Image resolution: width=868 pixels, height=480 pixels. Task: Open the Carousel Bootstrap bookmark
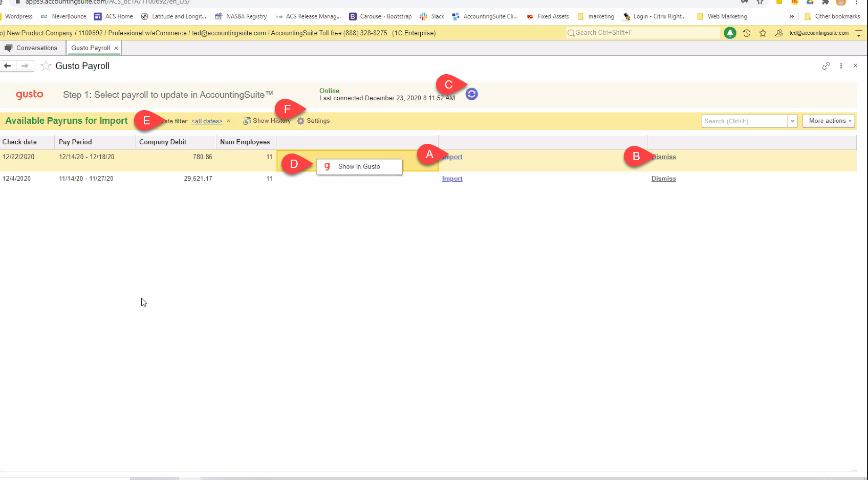pyautogui.click(x=380, y=16)
